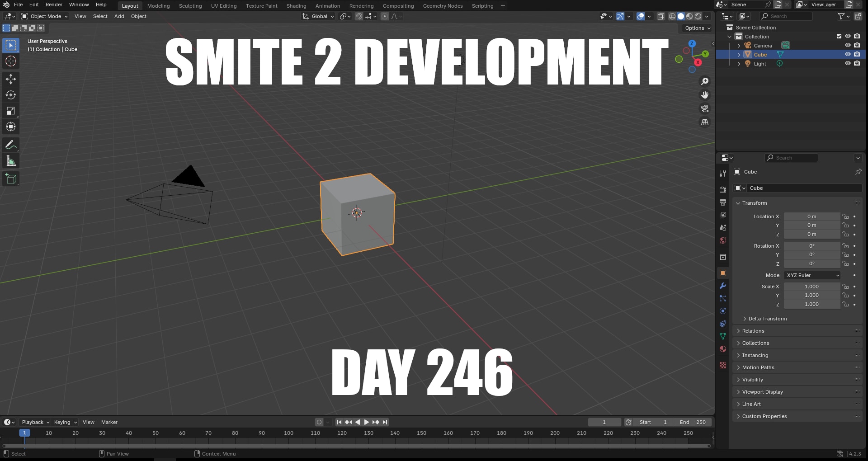Activate the Transform tool
This screenshot has width=868, height=461.
[11, 127]
